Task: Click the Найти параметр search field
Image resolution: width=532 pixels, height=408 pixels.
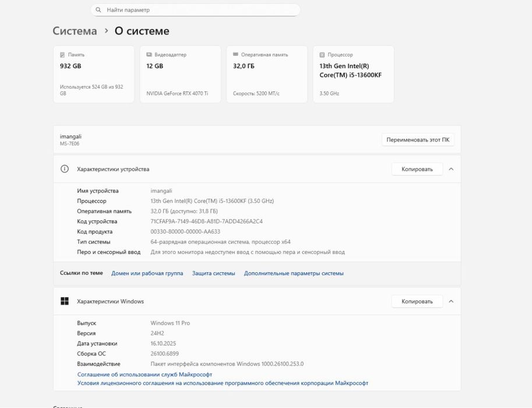Action: (198, 10)
